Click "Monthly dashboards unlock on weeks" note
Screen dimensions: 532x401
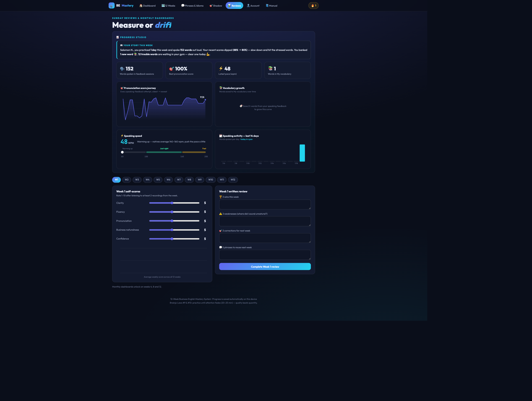[137, 287]
